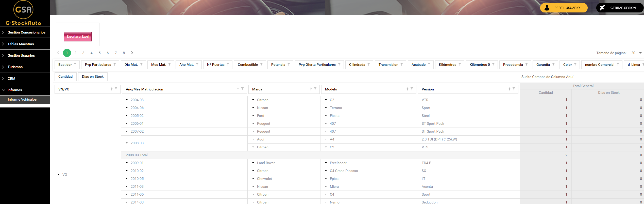This screenshot has width=644, height=204.
Task: Click the G-StockAuto logo
Action: click(23, 13)
